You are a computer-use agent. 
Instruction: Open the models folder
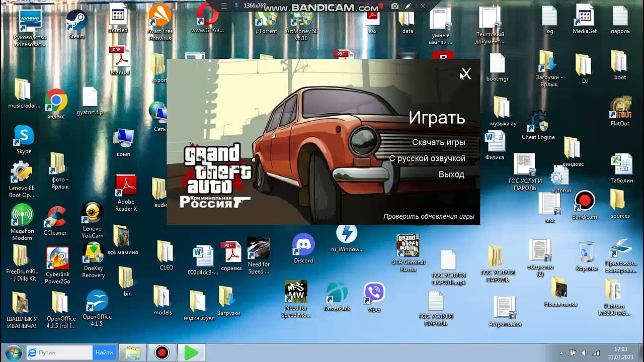click(x=163, y=301)
